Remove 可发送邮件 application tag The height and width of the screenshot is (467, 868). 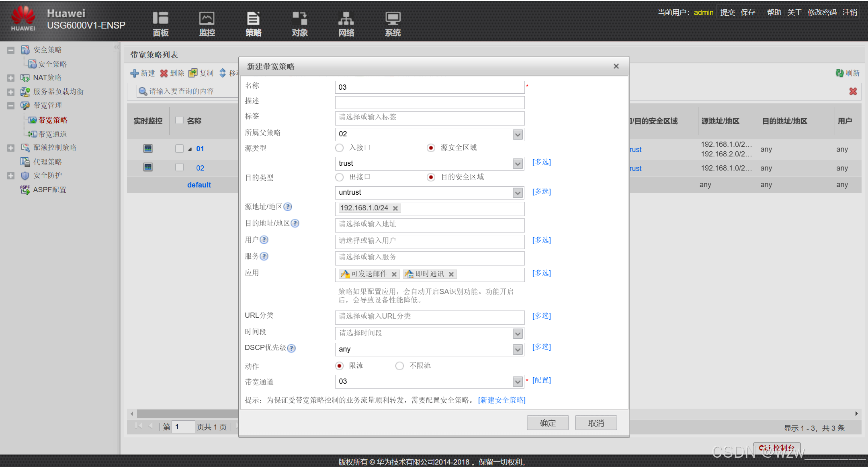click(394, 274)
